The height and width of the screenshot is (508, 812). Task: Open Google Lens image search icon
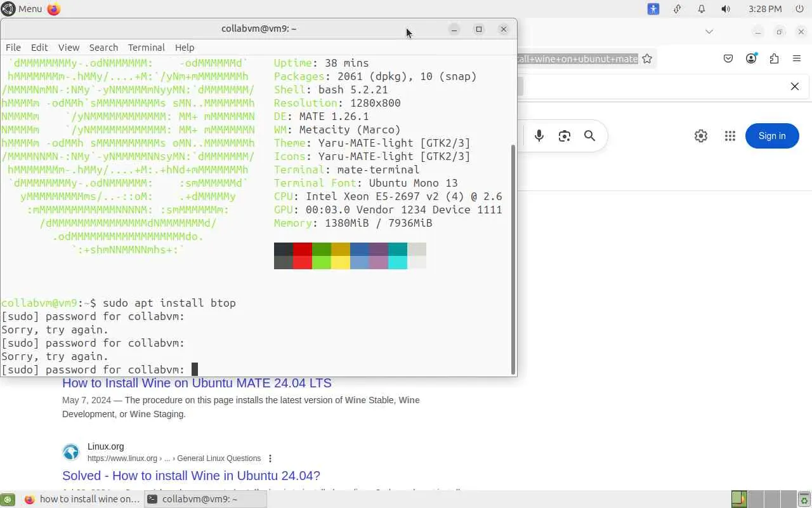point(565,136)
